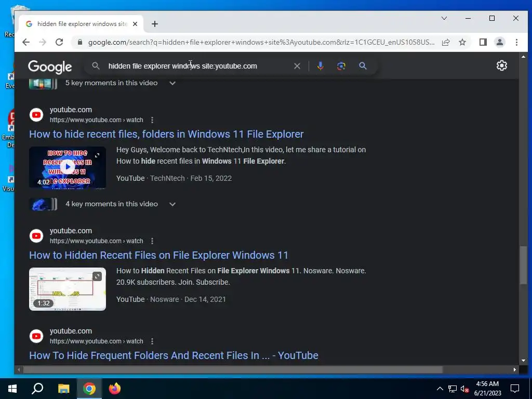
Task: Click the Chrome address bar URL
Action: pyautogui.click(x=261, y=42)
